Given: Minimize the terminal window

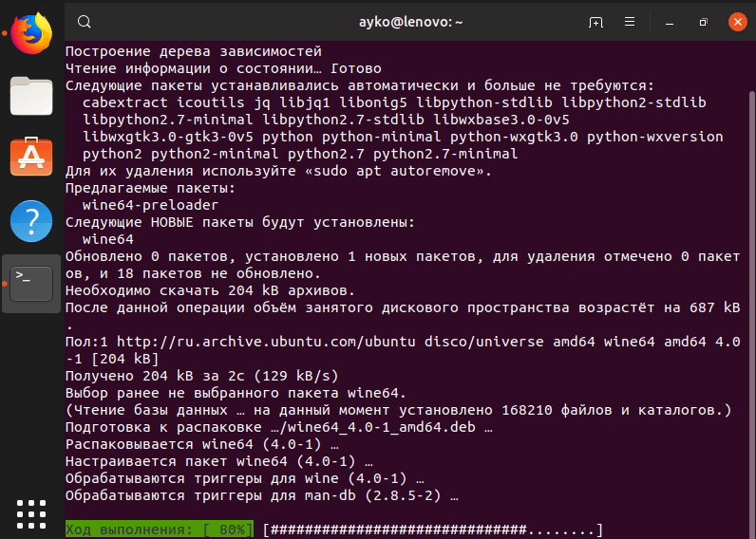Looking at the screenshot, I should click(x=670, y=23).
